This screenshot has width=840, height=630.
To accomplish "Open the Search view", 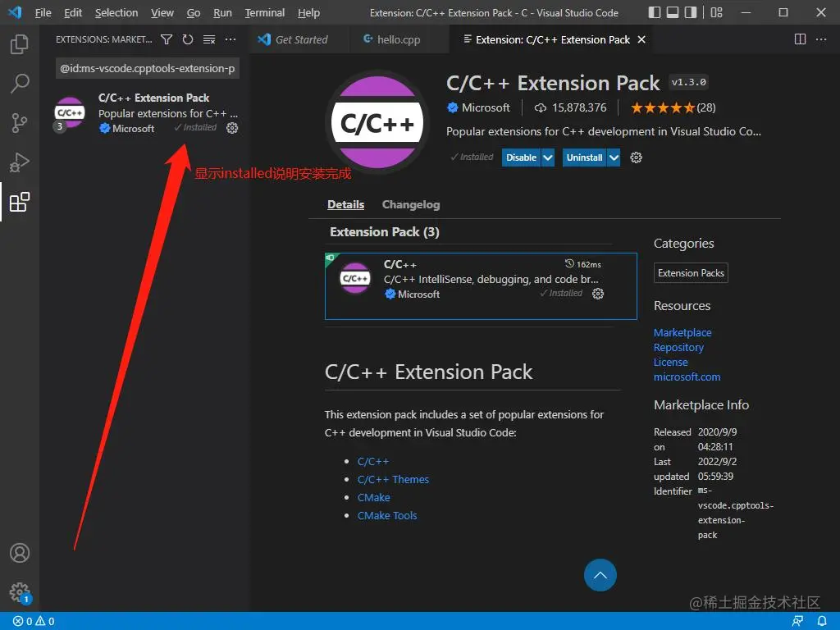I will 20,83.
